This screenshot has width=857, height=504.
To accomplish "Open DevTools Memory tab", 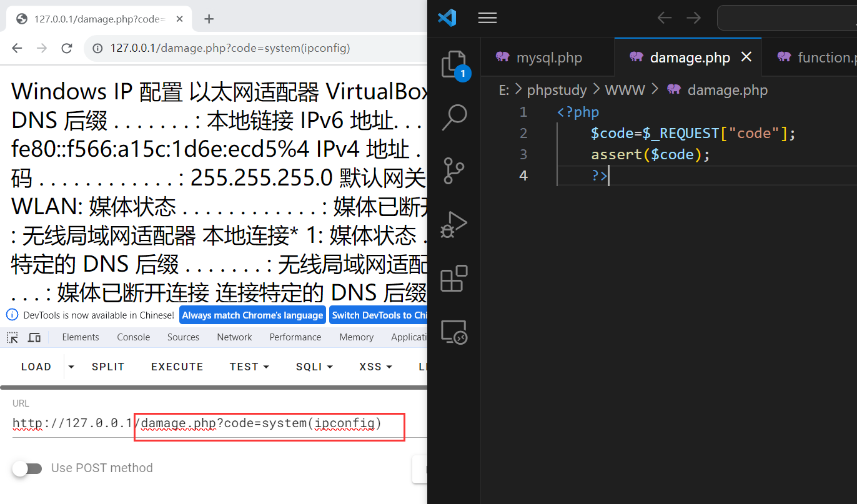I will [357, 337].
